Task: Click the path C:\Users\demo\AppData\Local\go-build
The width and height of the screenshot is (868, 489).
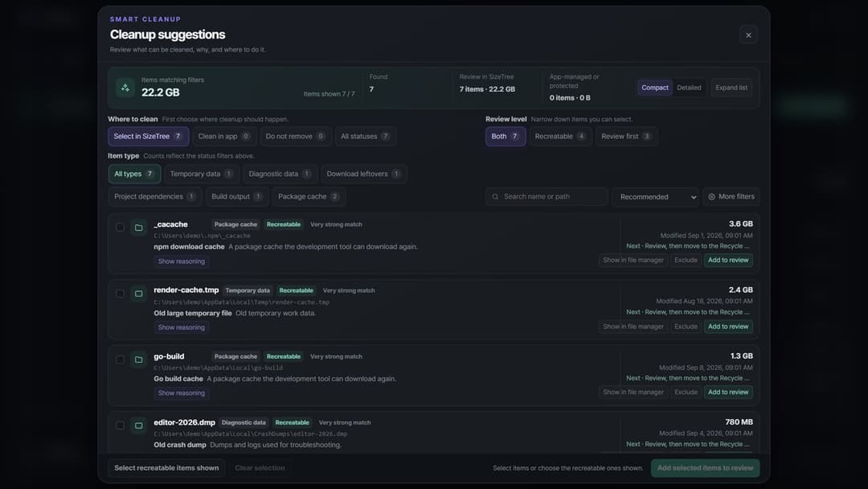Action: (218, 368)
